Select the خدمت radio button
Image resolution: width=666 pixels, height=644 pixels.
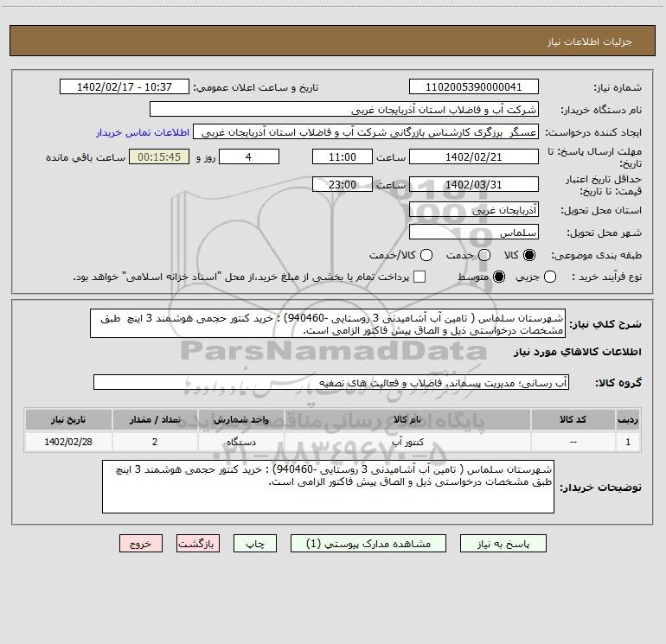pyautogui.click(x=484, y=255)
